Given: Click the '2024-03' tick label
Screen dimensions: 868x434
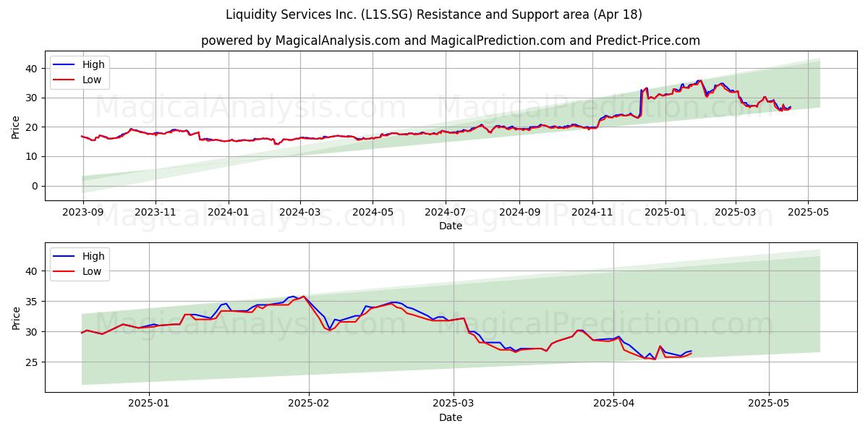Looking at the screenshot, I should (300, 213).
